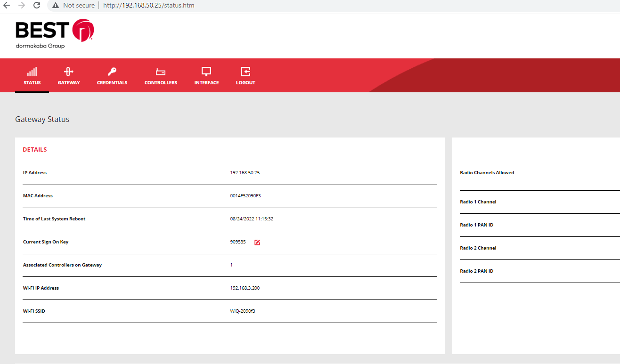The width and height of the screenshot is (620, 364).
Task: Open the Controllers panel icon
Action: [161, 71]
